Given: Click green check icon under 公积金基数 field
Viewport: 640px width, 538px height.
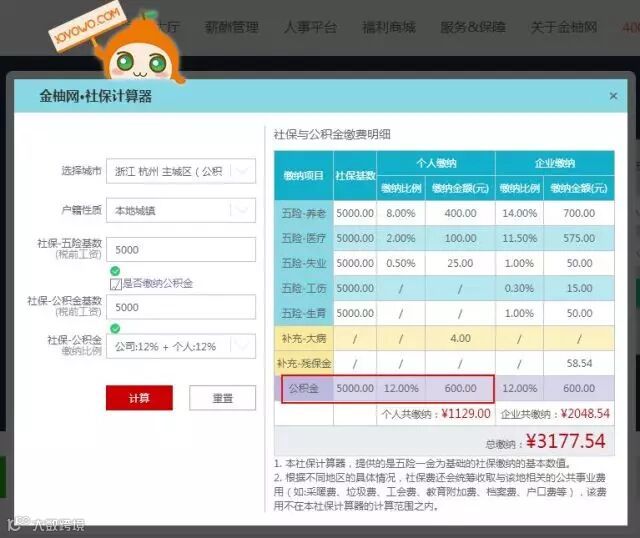Looking at the screenshot, I should pos(115,328).
